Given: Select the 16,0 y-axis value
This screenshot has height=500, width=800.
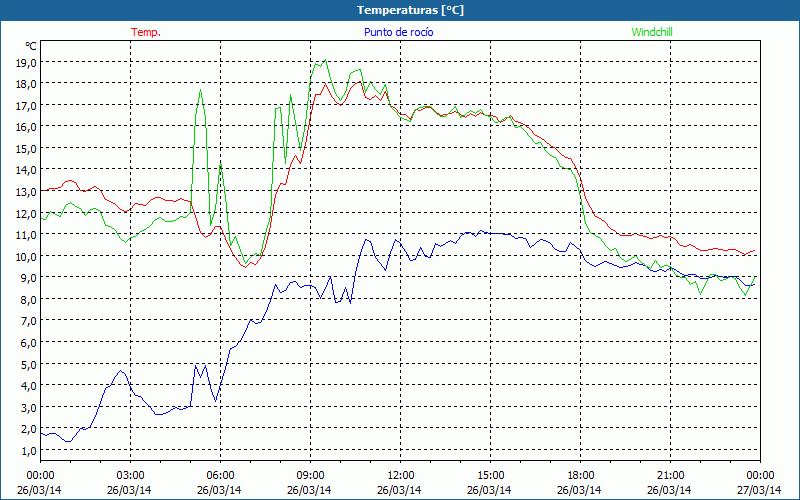Looking at the screenshot, I should pos(27,128).
